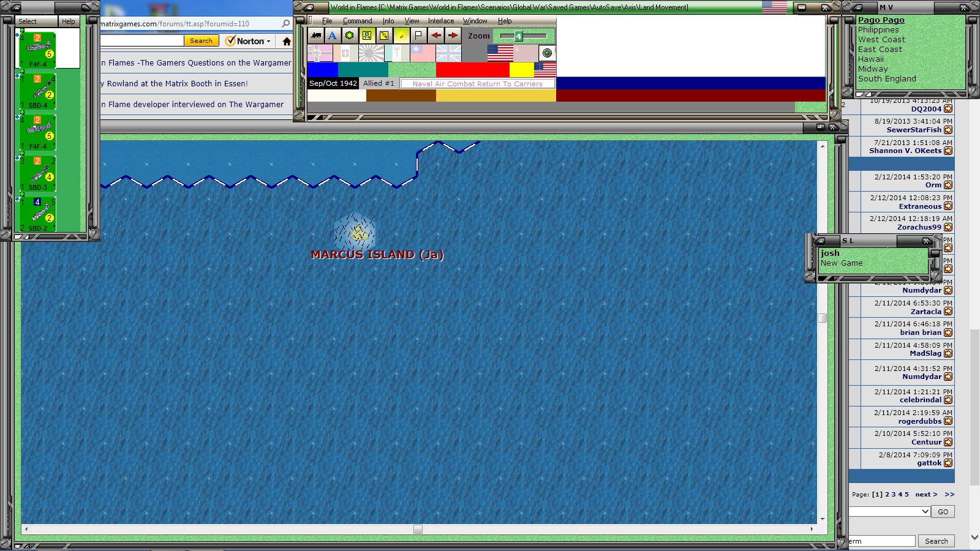
Task: Click the yellow color swatch in the bar
Action: click(x=522, y=70)
